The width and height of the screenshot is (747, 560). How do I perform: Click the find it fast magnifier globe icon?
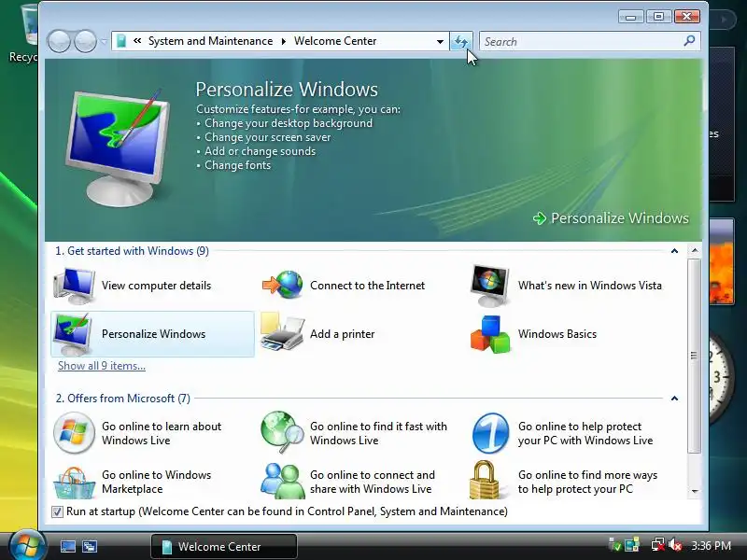point(282,432)
